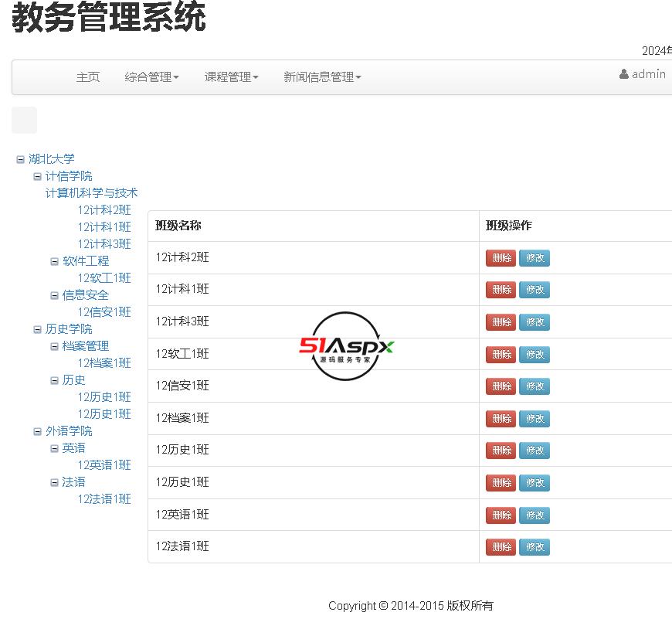The image size is (672, 619).
Task: Expand the 课程管理 dropdown menu
Action: click(231, 77)
